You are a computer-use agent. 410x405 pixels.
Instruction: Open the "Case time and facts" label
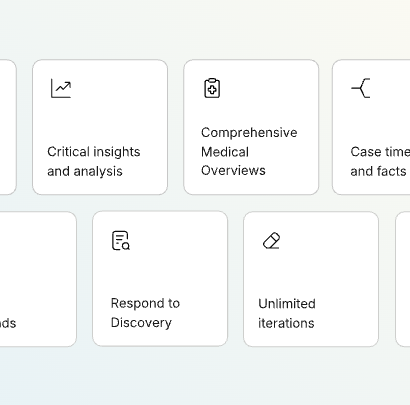click(380, 161)
